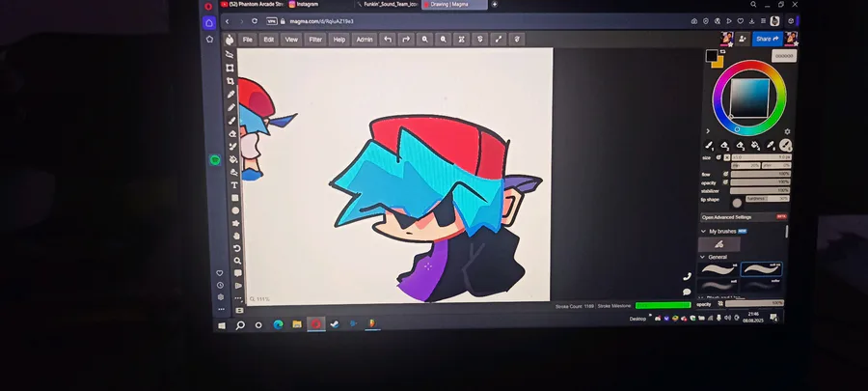Open the Admin menu
Viewport: 868px width, 391px height.
364,40
